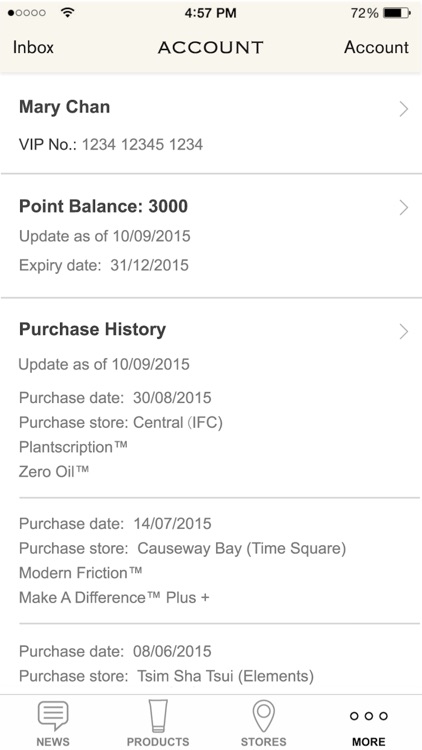Tap the signal strength dots
This screenshot has width=422, height=750.
[27, 13]
